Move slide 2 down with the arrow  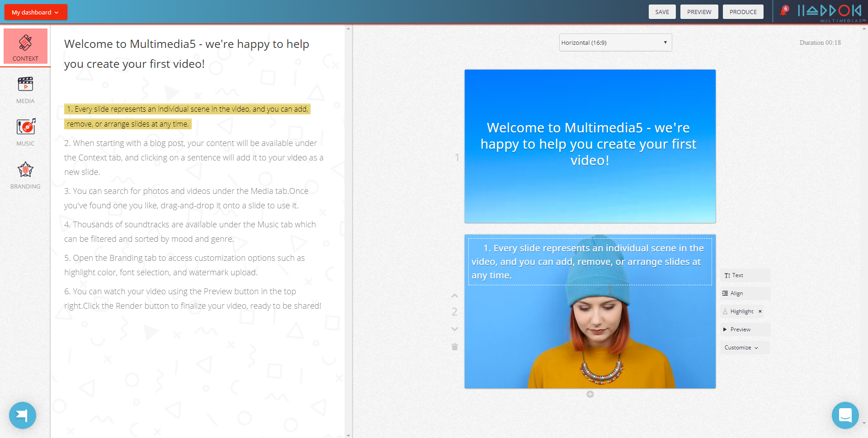tap(455, 329)
